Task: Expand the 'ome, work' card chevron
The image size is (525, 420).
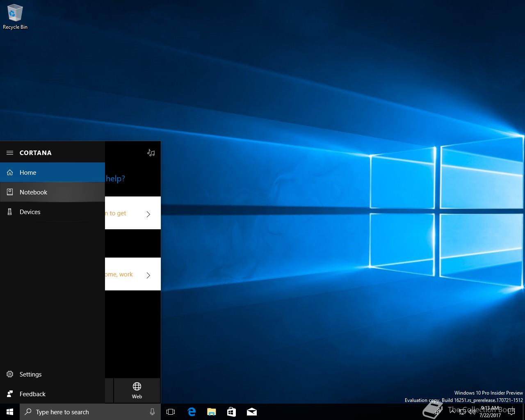Action: [x=148, y=275]
